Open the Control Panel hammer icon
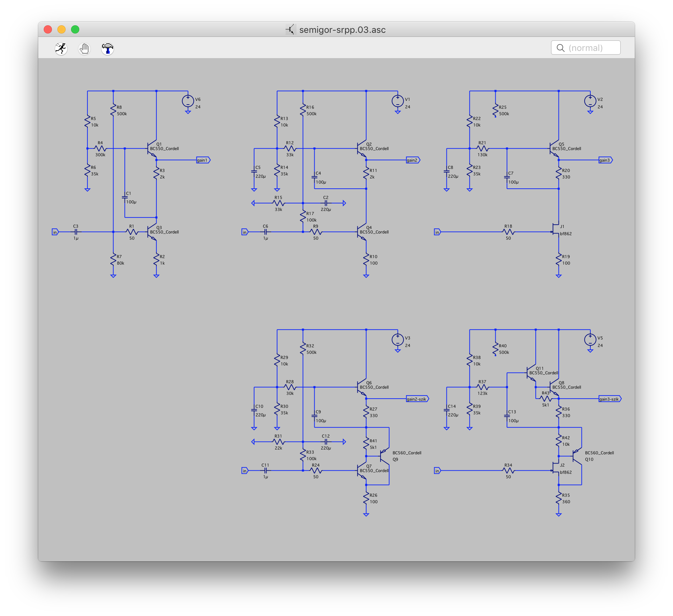This screenshot has width=673, height=616. tap(108, 49)
